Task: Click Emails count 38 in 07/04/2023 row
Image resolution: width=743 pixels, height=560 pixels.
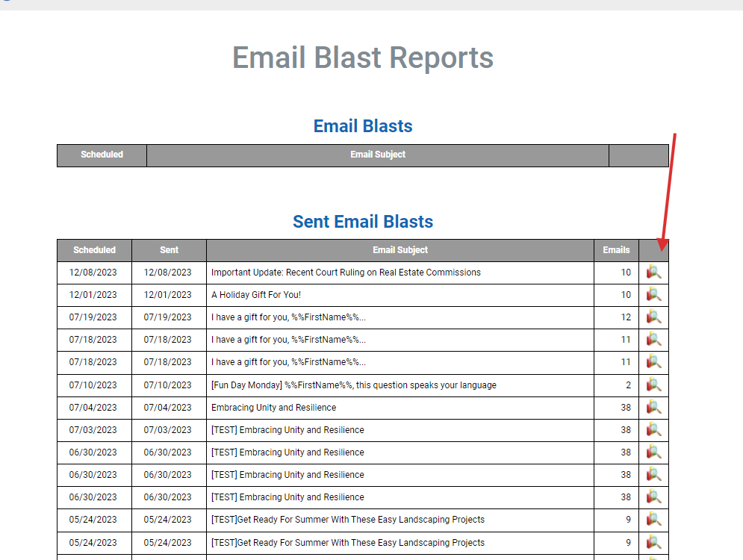Action: [626, 408]
